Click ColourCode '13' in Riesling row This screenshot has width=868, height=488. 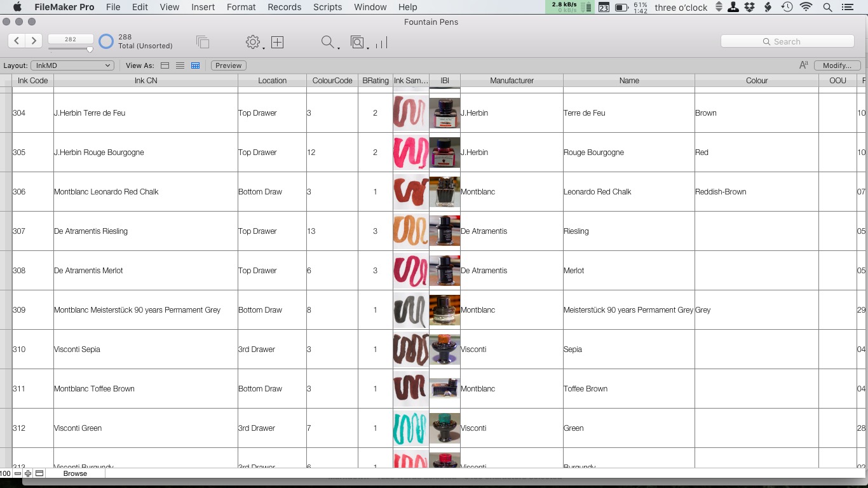coord(332,231)
